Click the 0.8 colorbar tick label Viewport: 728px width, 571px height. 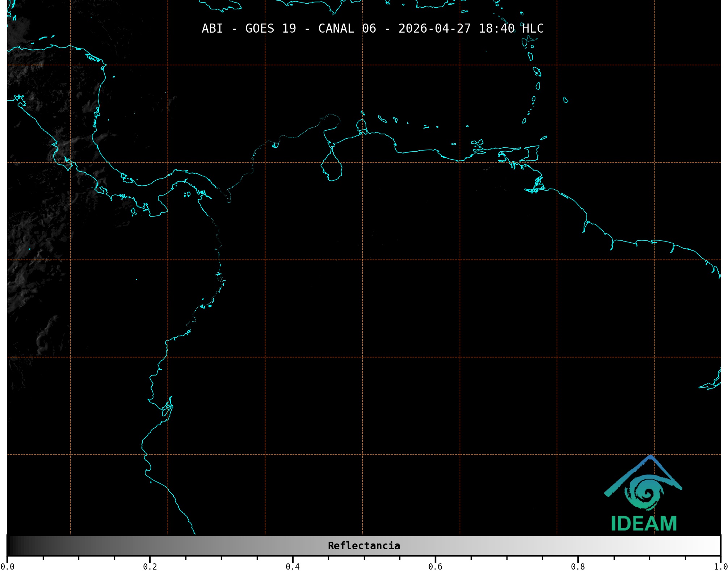click(x=578, y=567)
